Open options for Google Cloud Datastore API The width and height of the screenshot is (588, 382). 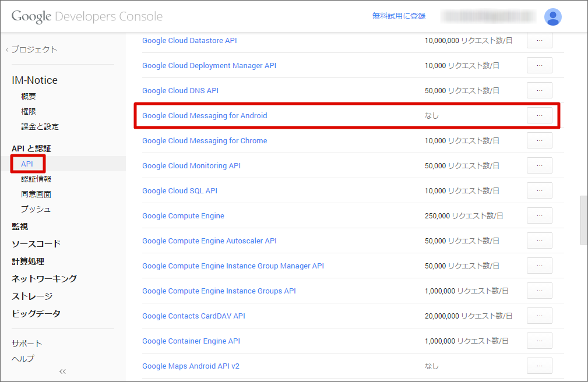[x=539, y=41]
